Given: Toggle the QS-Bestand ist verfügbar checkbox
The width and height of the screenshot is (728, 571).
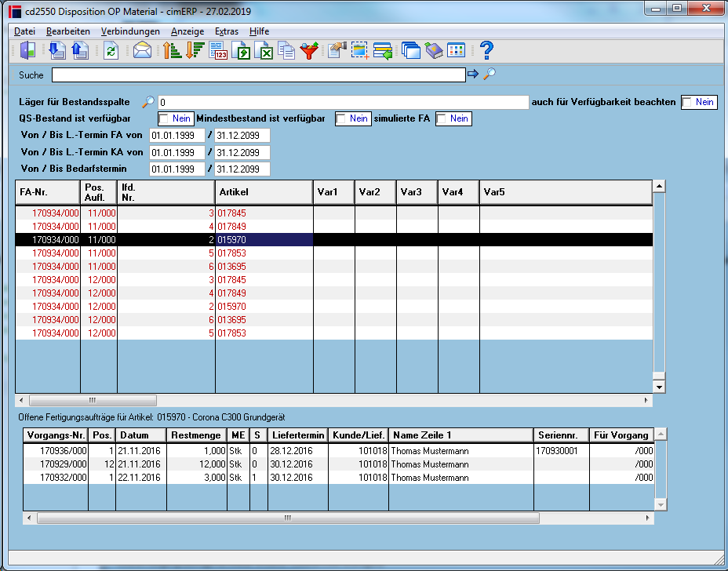Looking at the screenshot, I should click(163, 119).
